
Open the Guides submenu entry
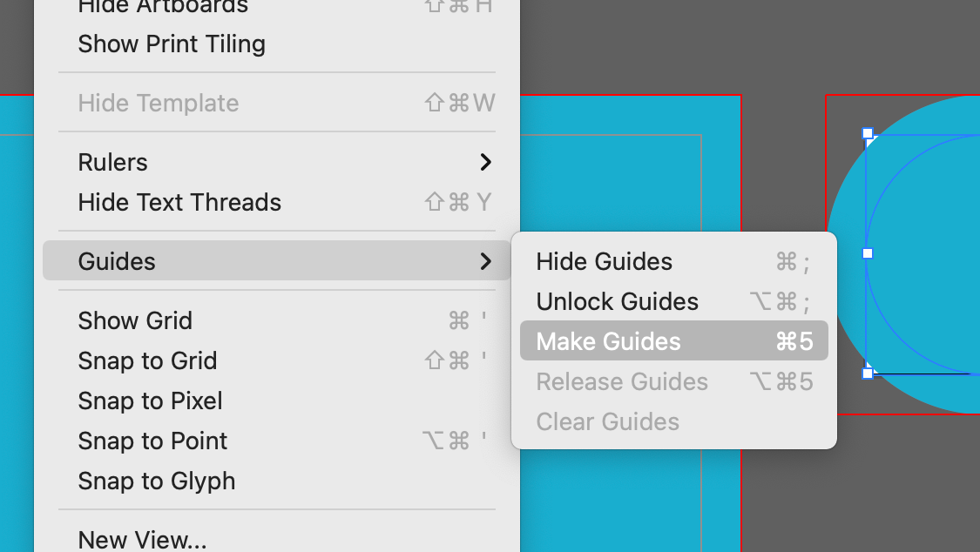pyautogui.click(x=276, y=261)
